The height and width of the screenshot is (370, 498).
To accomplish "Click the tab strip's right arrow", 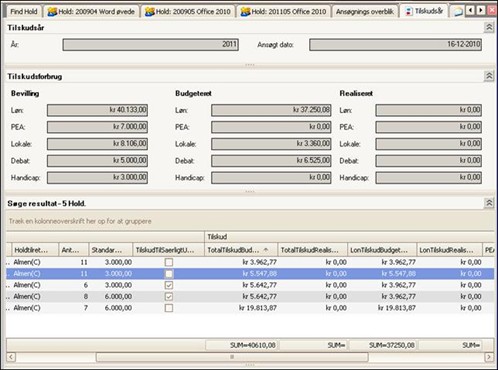I will (x=481, y=10).
